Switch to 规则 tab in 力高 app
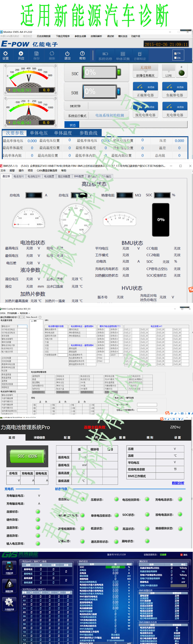Viewport: 193px width, 644px height. click(x=150, y=437)
